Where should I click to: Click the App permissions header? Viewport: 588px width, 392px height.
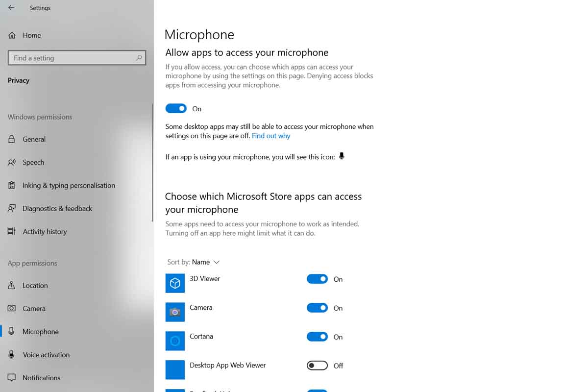point(32,263)
